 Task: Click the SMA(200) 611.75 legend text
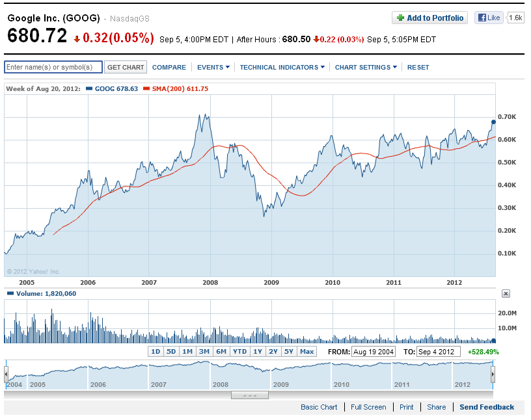pyautogui.click(x=180, y=88)
